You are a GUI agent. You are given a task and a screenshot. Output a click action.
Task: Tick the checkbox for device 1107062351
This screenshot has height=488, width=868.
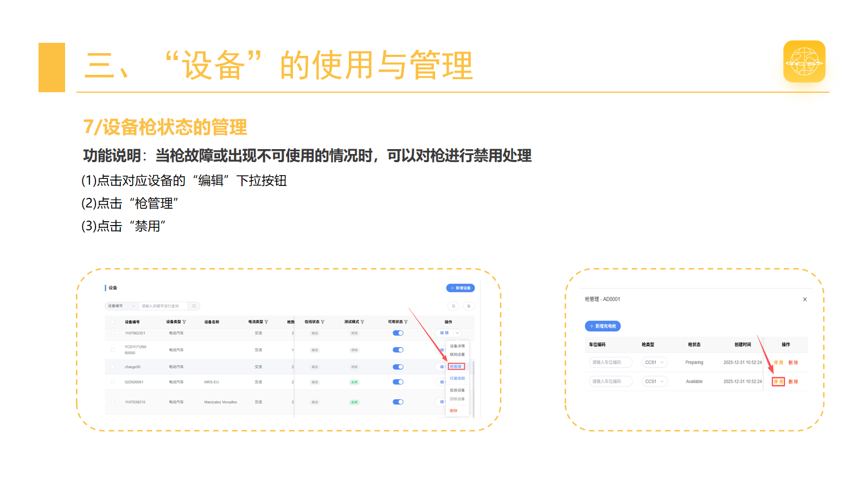point(113,333)
